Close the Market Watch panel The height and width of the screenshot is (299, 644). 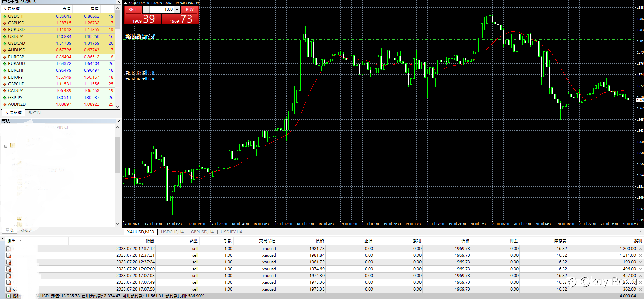click(x=118, y=2)
